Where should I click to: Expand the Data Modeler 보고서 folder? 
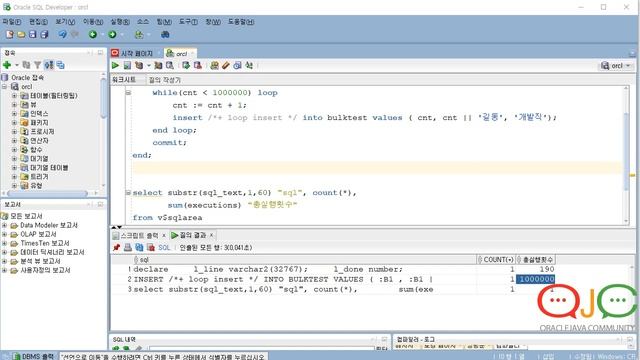(x=4, y=225)
